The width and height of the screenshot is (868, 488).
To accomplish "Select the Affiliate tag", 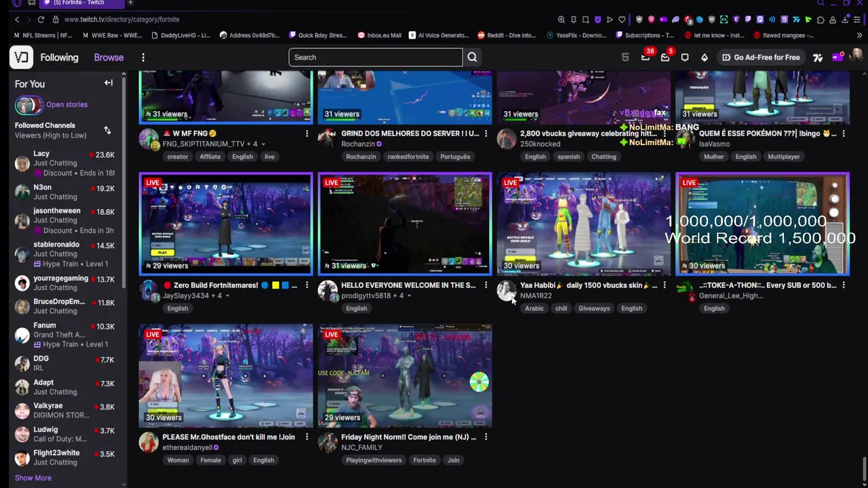I will pyautogui.click(x=210, y=157).
